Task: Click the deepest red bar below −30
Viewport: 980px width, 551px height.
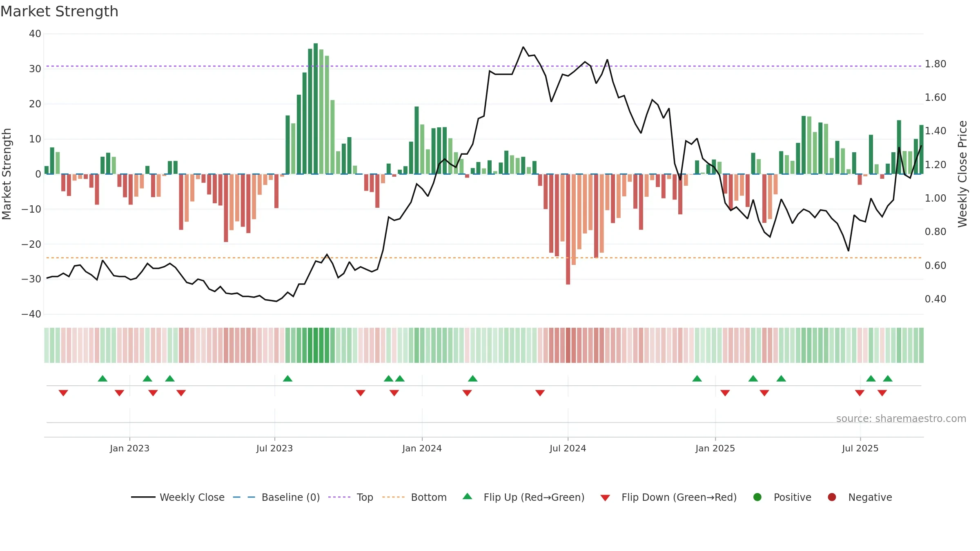Action: click(x=568, y=229)
